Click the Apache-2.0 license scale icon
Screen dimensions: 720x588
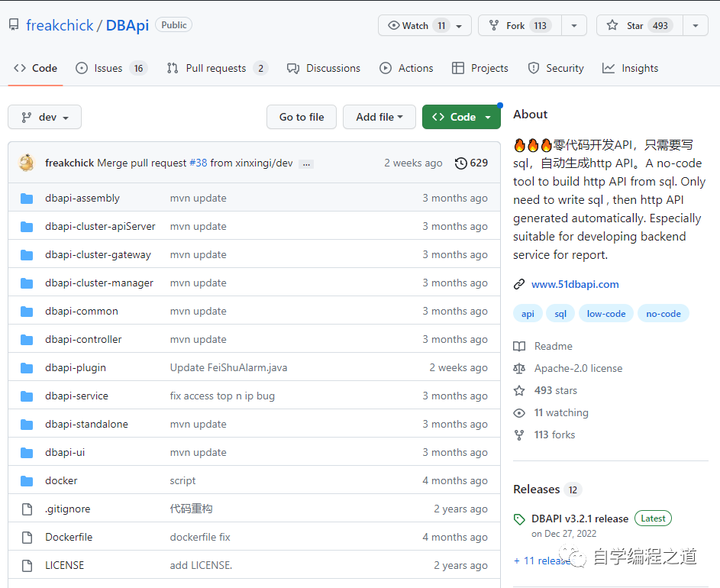coord(519,368)
